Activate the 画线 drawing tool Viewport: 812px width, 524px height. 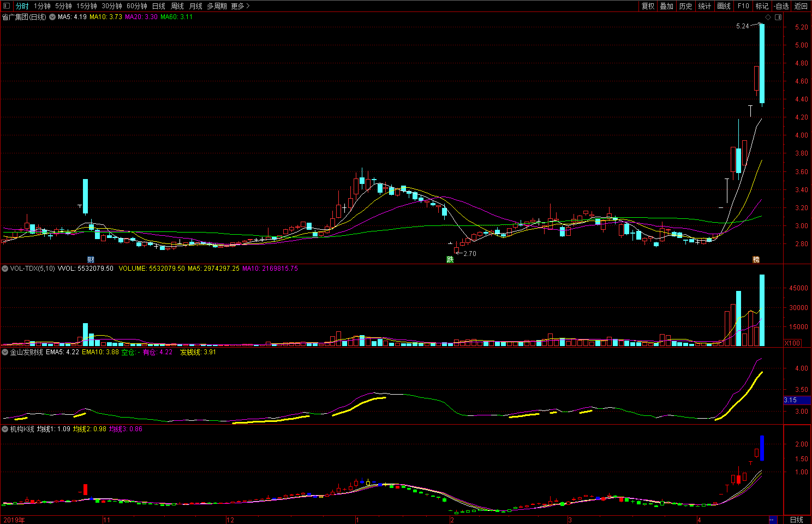point(724,6)
